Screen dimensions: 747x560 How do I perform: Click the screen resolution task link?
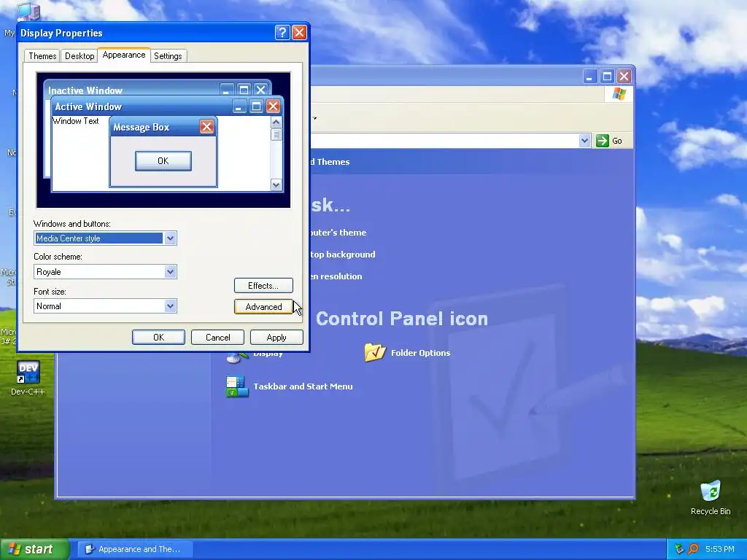pos(336,276)
